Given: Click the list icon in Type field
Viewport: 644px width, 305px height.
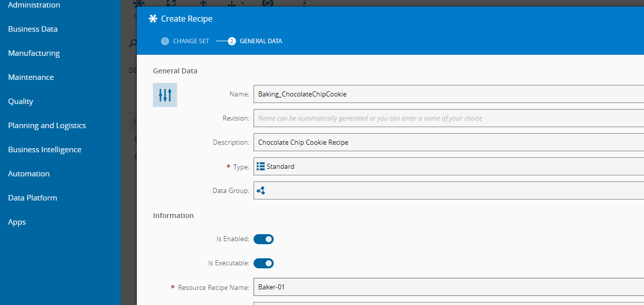Looking at the screenshot, I should point(261,166).
